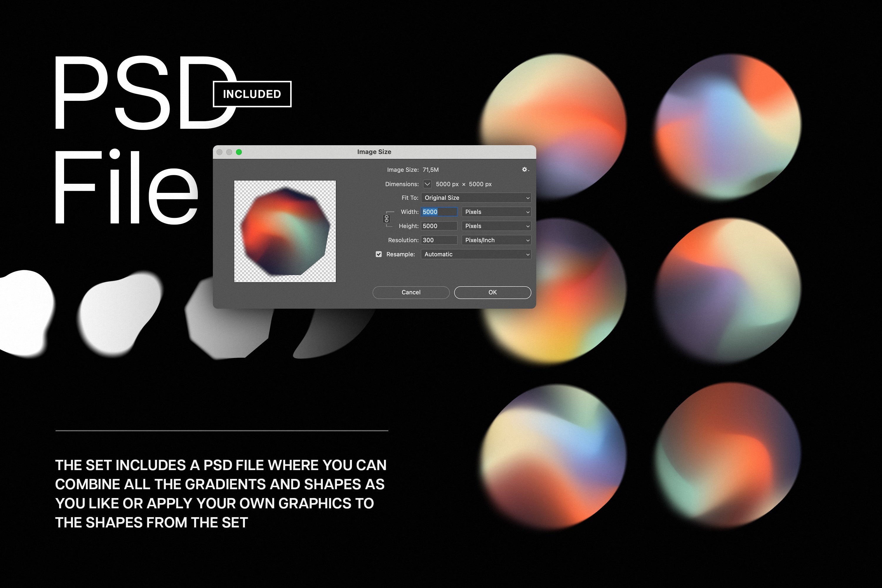This screenshot has width=882, height=588.
Task: Click the INCLUDED badge near the PSD heading
Action: [252, 94]
